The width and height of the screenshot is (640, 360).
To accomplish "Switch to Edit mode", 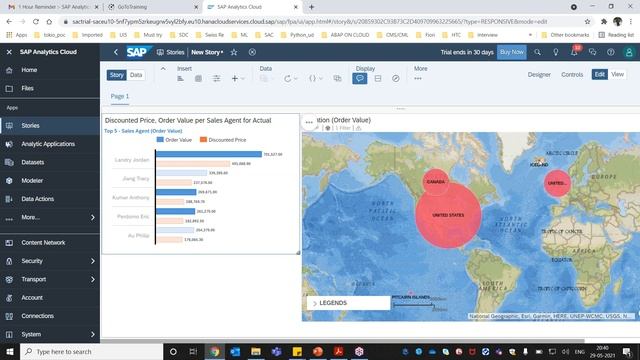I will pos(600,74).
